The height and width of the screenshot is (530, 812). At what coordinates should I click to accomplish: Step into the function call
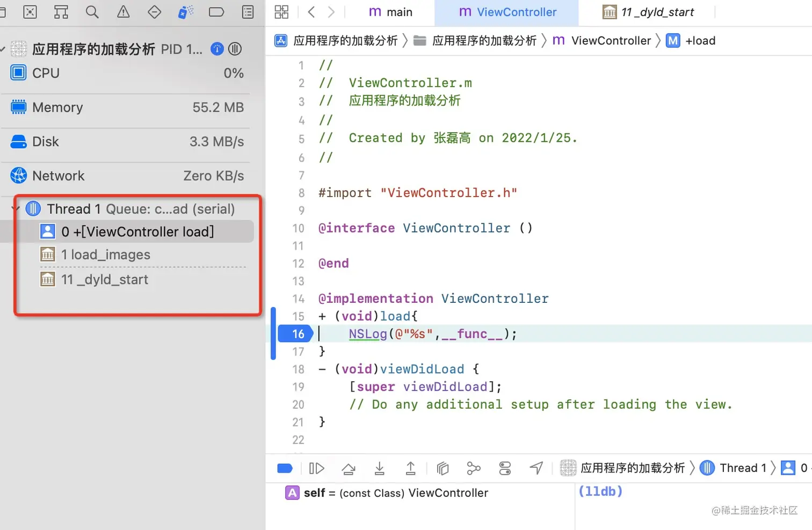click(380, 468)
